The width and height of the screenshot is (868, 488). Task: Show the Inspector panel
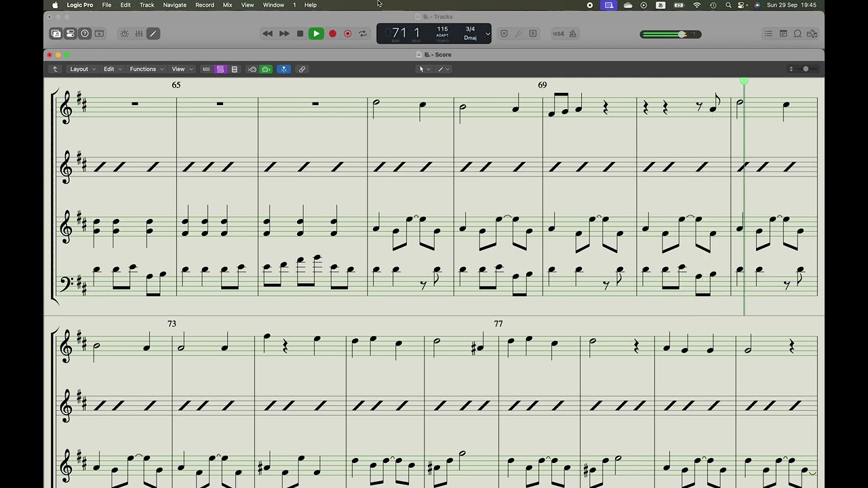[71, 34]
